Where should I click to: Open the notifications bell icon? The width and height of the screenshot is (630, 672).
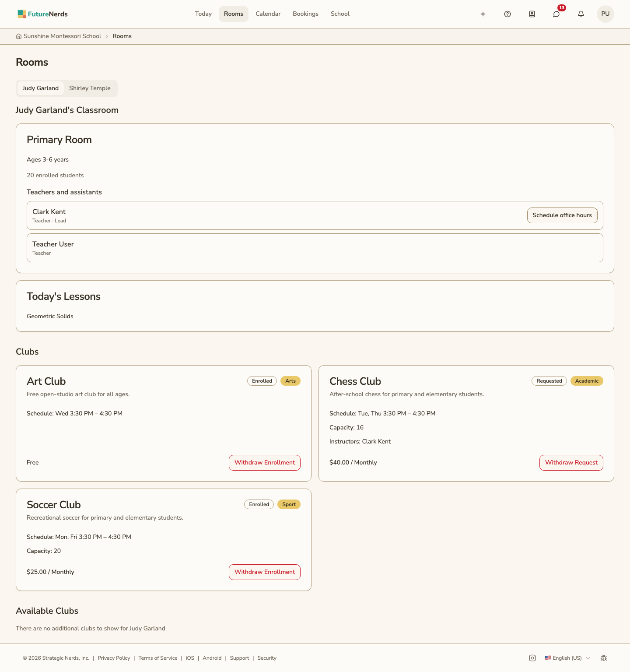581,14
